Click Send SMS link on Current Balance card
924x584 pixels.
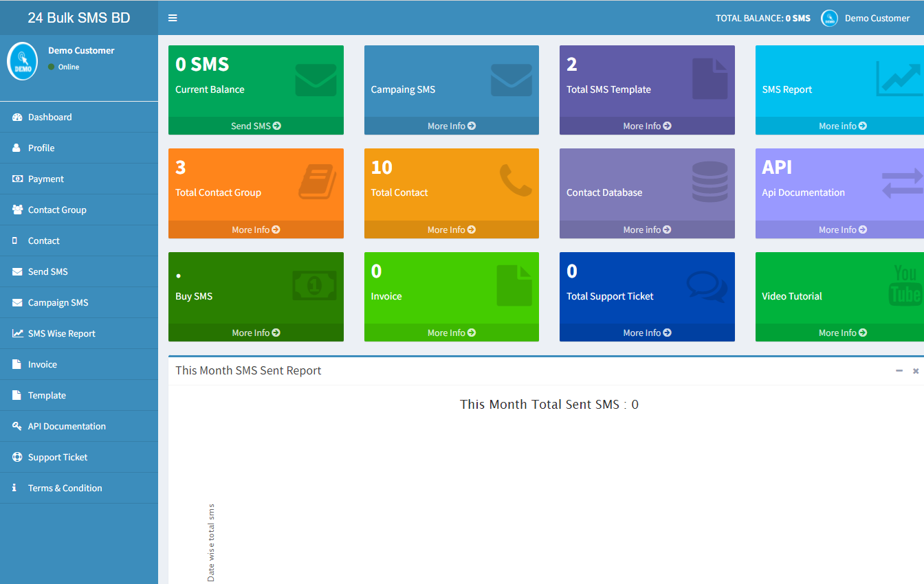(x=256, y=126)
